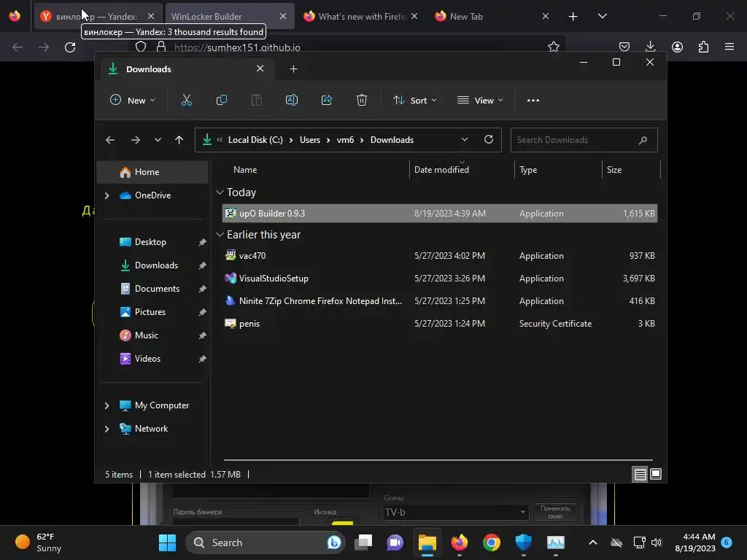Click the Delete trash can icon
Viewport: 747px width, 560px height.
click(x=362, y=100)
